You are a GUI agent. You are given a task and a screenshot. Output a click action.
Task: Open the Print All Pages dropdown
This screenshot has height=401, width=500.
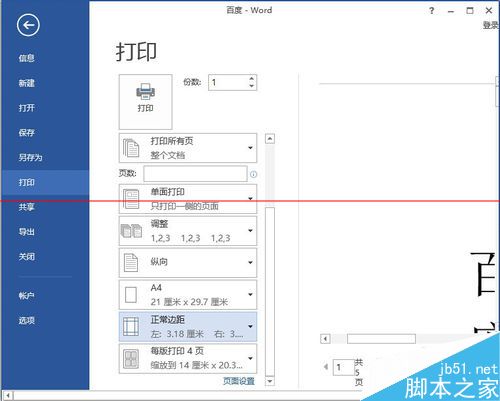click(188, 148)
